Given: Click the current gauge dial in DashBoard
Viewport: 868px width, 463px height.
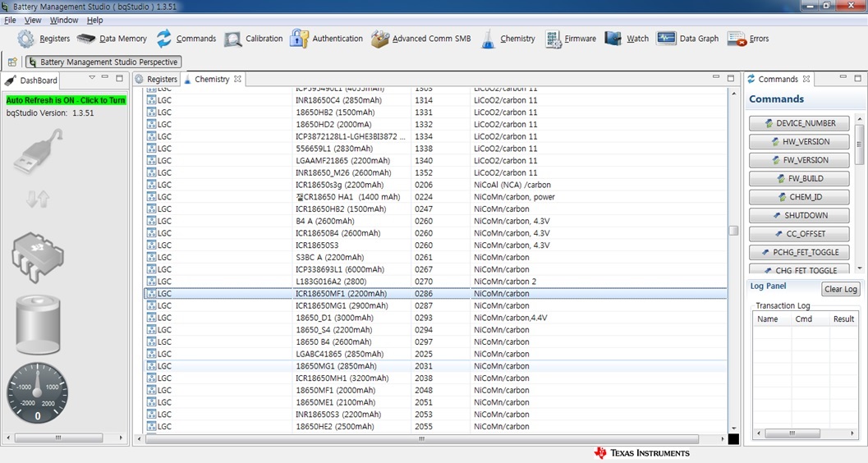Looking at the screenshot, I should coord(38,393).
